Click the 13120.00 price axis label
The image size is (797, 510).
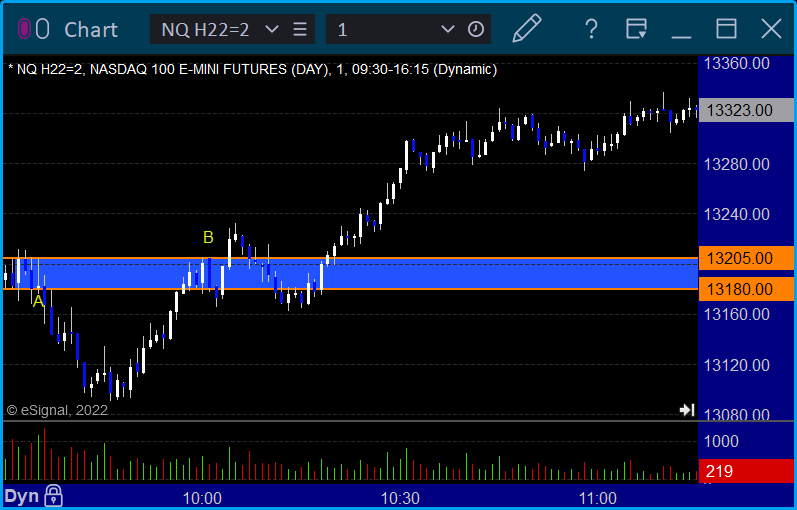coord(737,365)
